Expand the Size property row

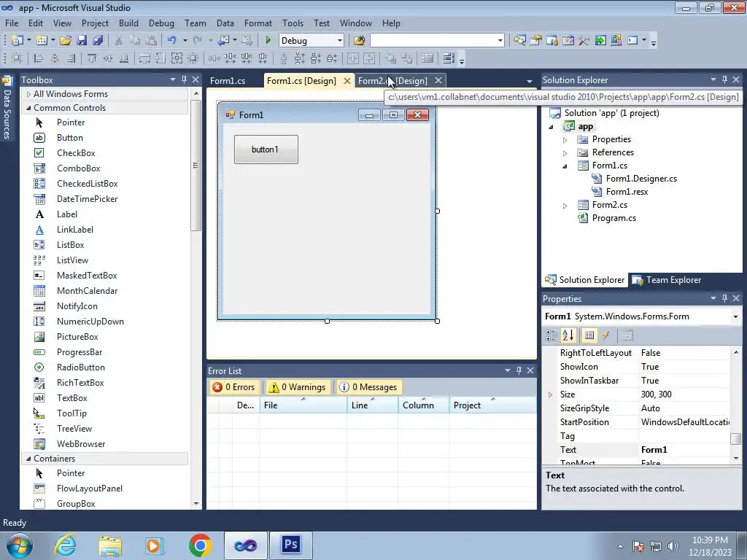coord(550,394)
